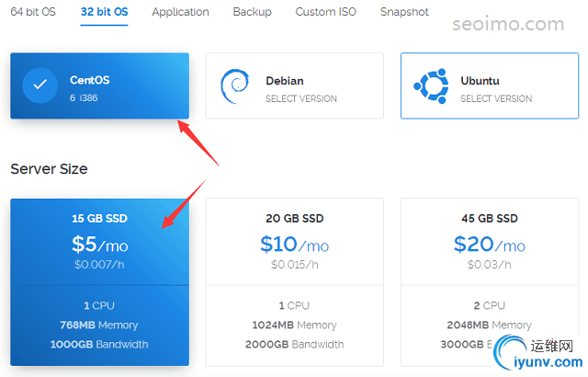This screenshot has height=377, width=588.
Task: Click the CentOS checkmark circle icon
Action: click(40, 86)
